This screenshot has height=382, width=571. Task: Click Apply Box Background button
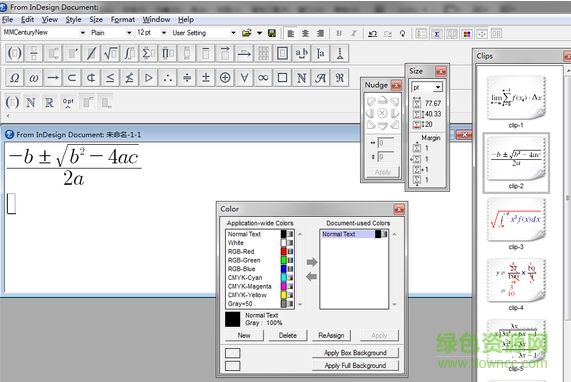355,353
